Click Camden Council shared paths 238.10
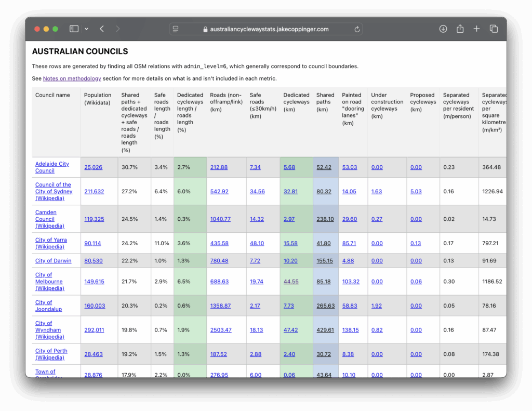532x411 pixels. [x=325, y=219]
